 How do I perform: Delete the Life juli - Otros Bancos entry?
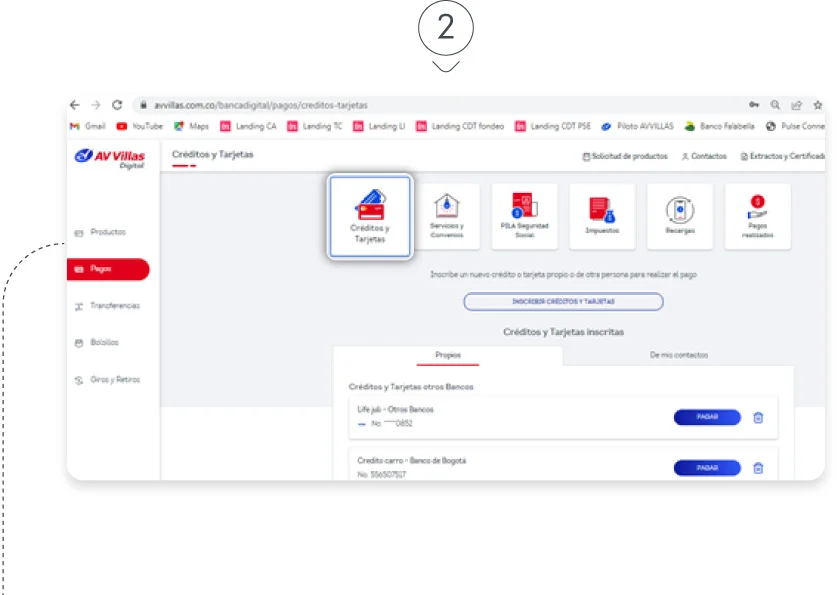[758, 417]
